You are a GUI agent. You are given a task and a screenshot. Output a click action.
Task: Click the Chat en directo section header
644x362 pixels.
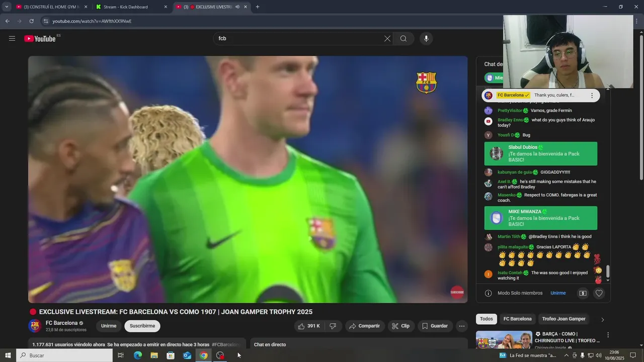(x=270, y=345)
